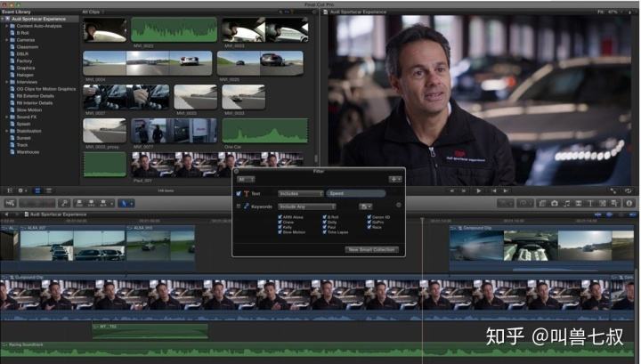Toggle full-screen viewer icon
Image resolution: width=641 pixels, height=364 pixels.
tap(613, 190)
